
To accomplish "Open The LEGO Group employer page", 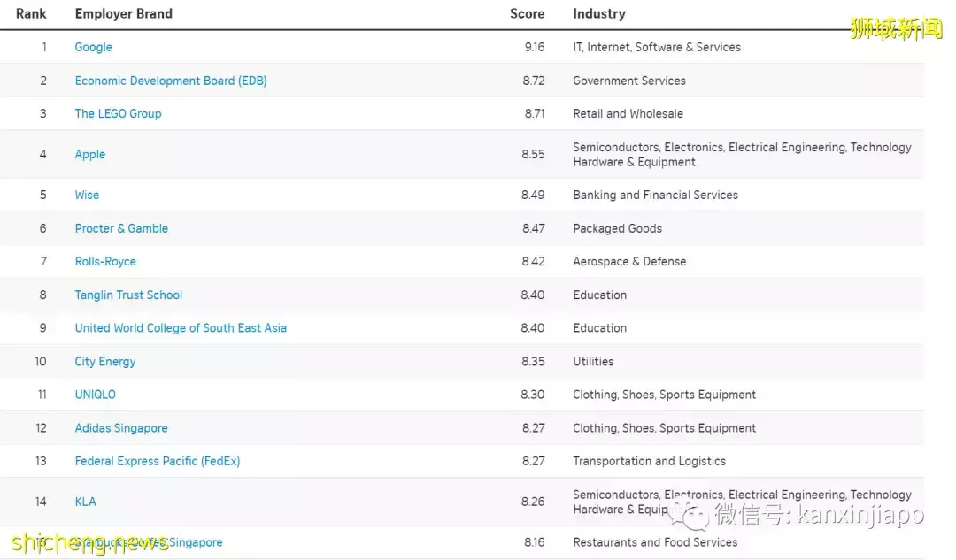I will click(x=118, y=114).
